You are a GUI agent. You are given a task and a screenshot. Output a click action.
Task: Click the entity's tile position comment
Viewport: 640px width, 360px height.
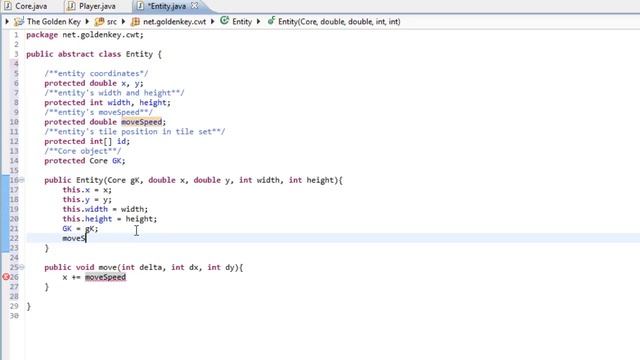pos(135,131)
